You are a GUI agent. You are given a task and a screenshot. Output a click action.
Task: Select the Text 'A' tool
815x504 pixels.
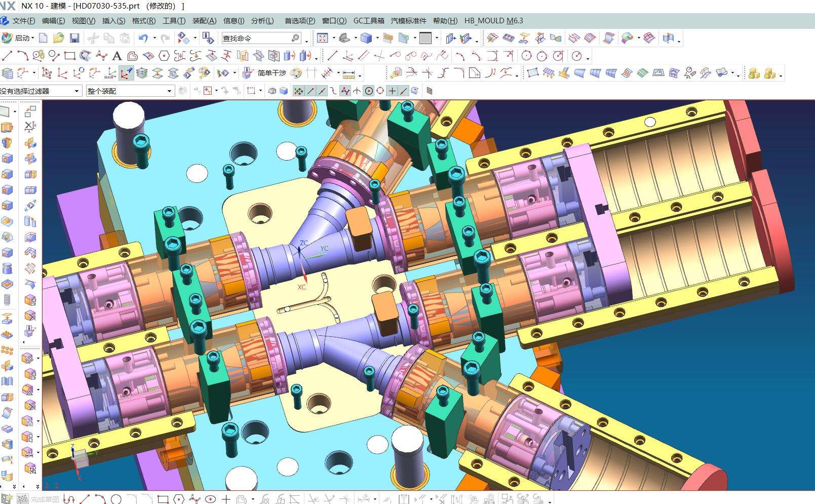point(117,56)
